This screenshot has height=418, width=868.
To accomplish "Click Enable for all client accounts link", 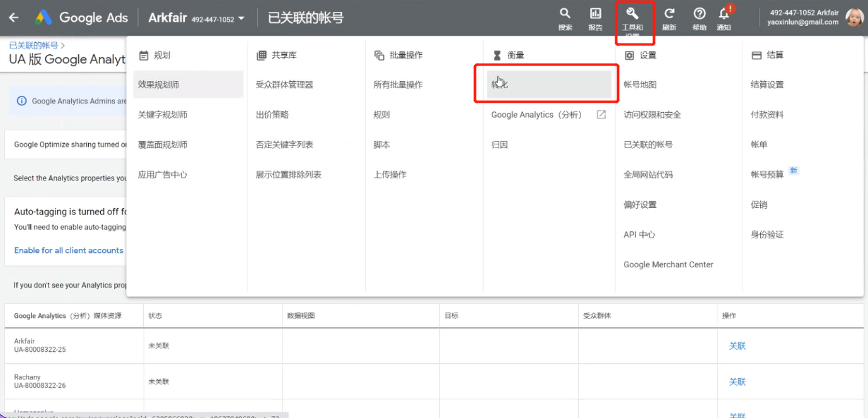I will tap(68, 250).
